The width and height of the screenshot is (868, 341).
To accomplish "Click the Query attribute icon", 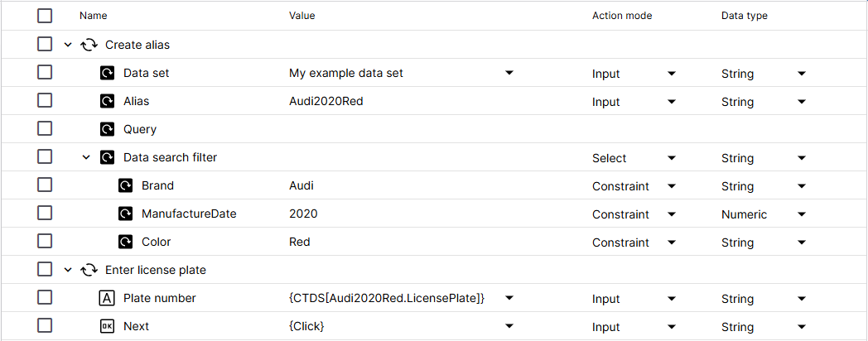I will pos(107,129).
